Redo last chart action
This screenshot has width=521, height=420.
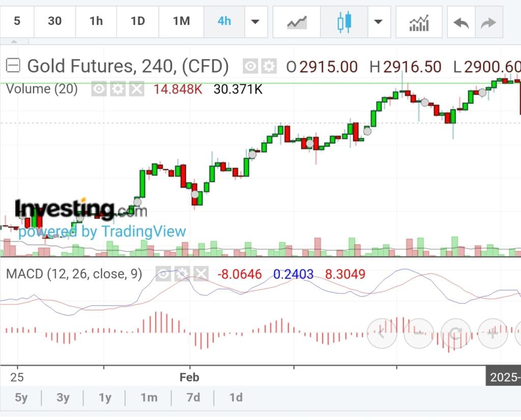point(489,22)
